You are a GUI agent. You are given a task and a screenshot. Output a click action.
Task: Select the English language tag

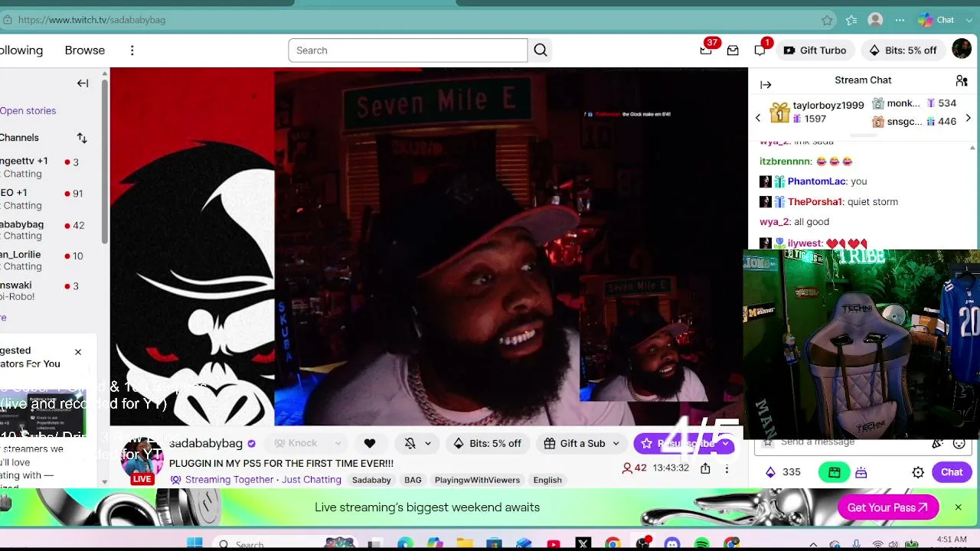click(x=547, y=480)
